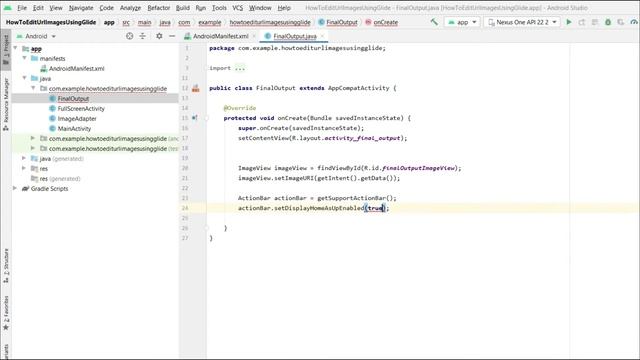This screenshot has width=640, height=360.
Task: Click the Make Project hammer icon
Action: [434, 22]
